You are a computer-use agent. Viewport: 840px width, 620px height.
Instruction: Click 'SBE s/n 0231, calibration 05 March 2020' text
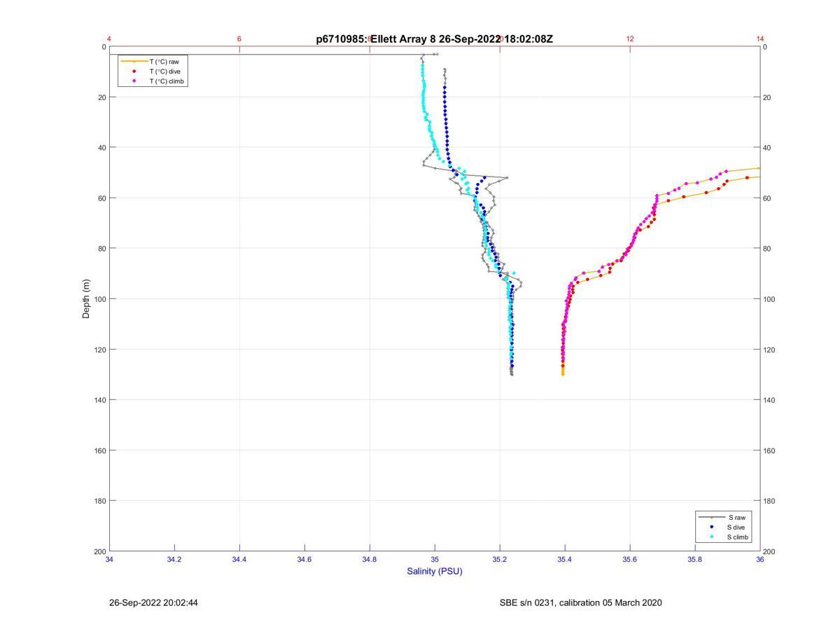click(580, 602)
